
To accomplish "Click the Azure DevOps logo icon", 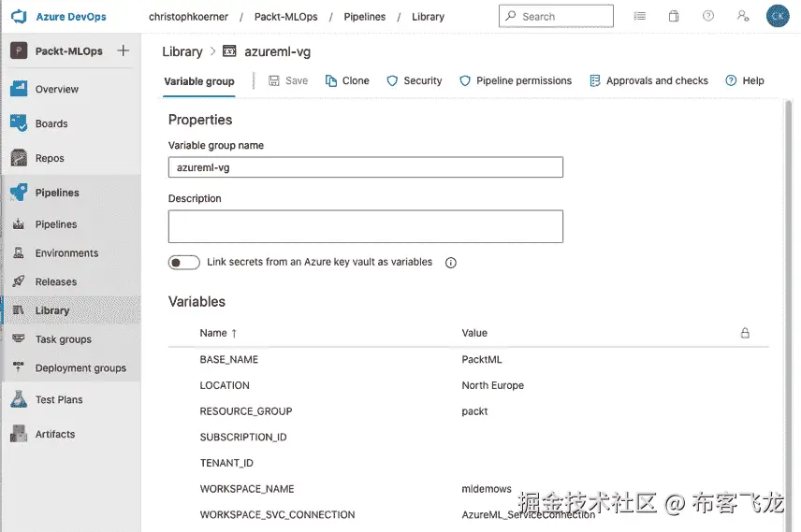I will [x=19, y=16].
